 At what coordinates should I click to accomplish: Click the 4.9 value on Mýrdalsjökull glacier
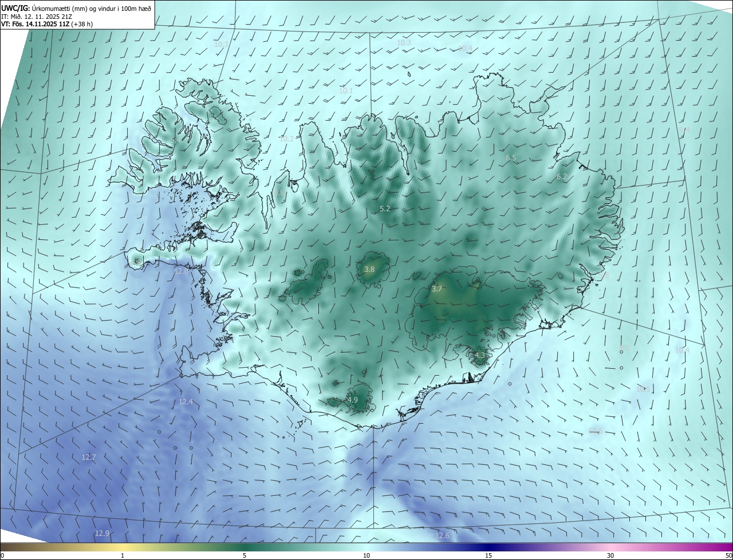click(353, 400)
